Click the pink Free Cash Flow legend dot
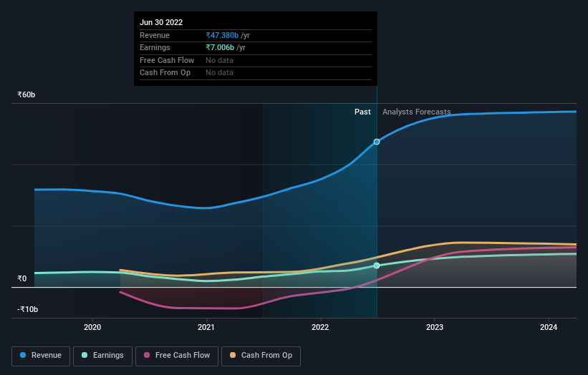 point(147,355)
